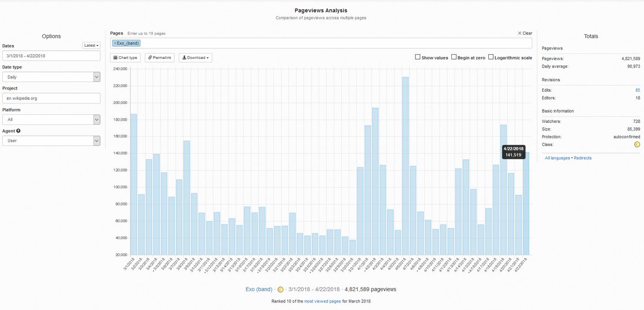
Task: Expand the Date type dropdown showing Daily
Action: [52, 77]
